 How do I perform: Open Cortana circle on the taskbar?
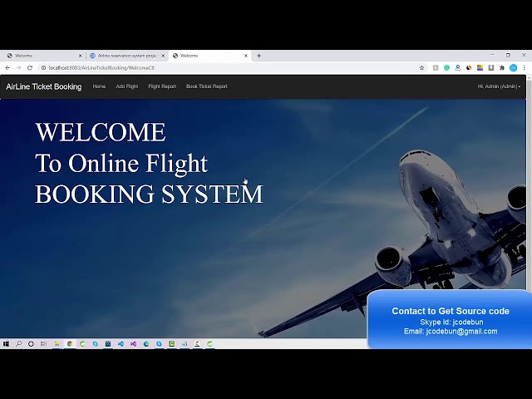click(31, 343)
